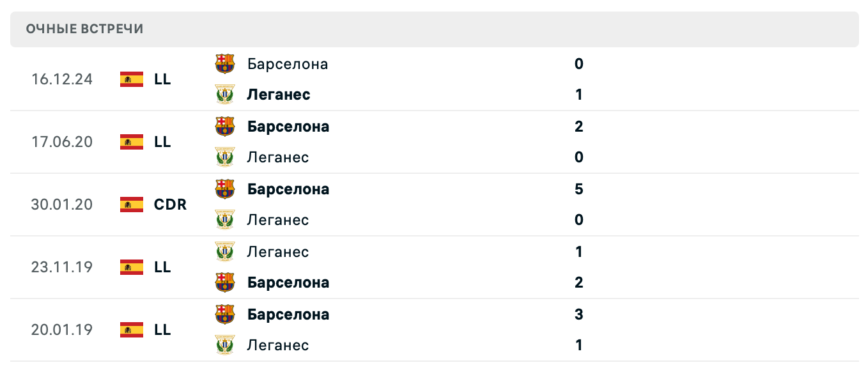Click the CDR competition label
The height and width of the screenshot is (372, 868).
pos(169,205)
